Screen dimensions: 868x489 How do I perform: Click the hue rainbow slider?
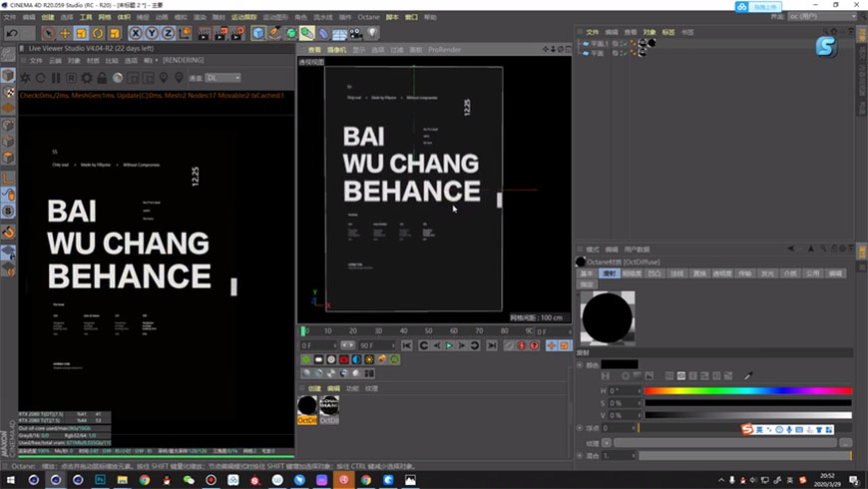748,391
